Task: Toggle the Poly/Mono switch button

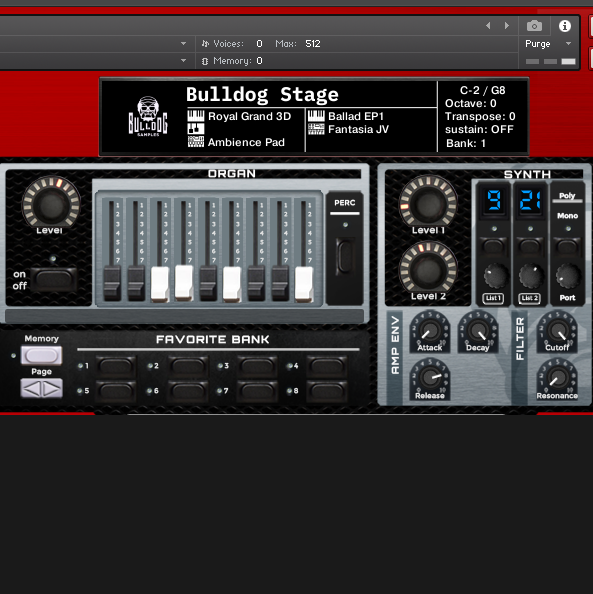Action: click(x=567, y=247)
